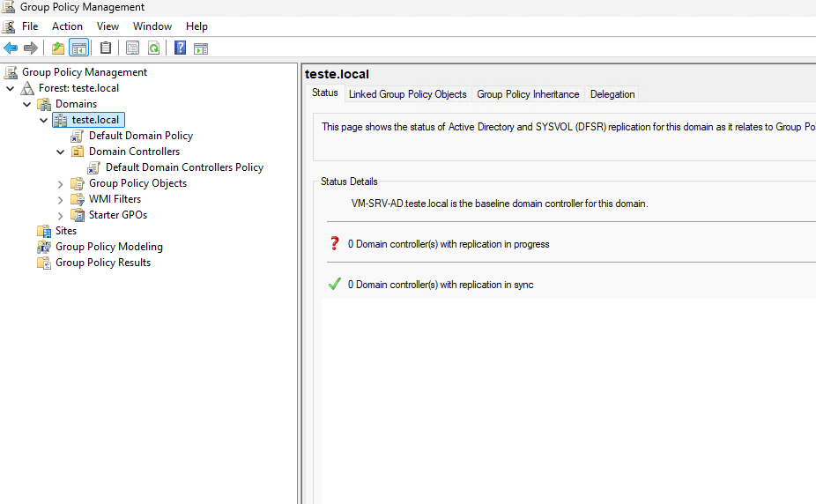Image resolution: width=816 pixels, height=504 pixels.
Task: Switch to Linked Group Policy Objects tab
Action: [407, 94]
